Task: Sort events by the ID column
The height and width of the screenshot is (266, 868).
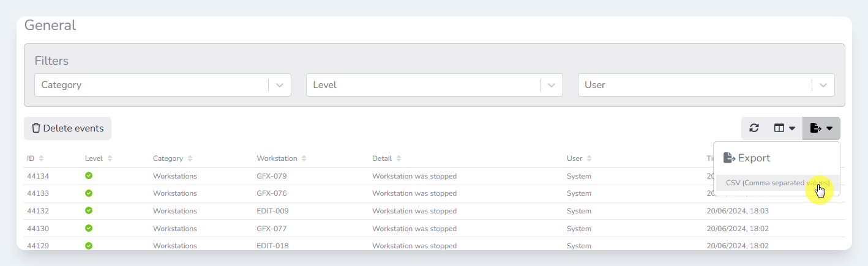Action: pos(35,158)
